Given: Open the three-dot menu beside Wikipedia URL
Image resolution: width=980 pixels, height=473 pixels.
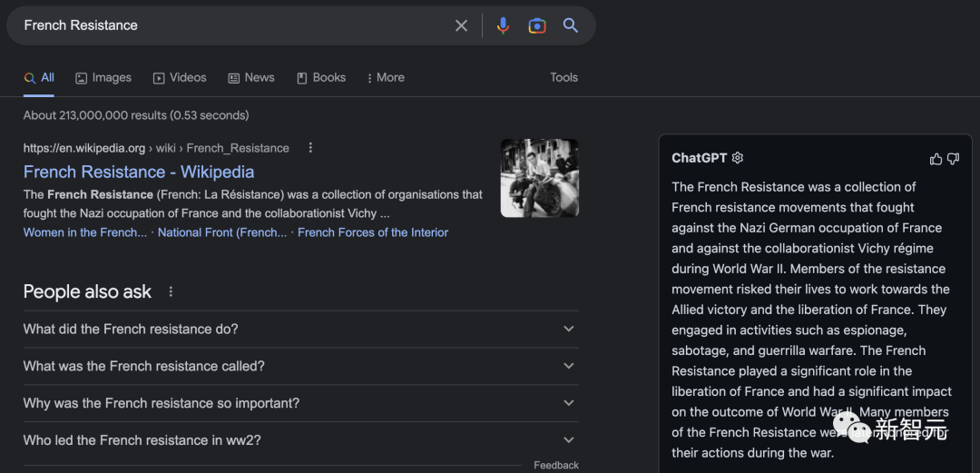Looking at the screenshot, I should coord(310,148).
